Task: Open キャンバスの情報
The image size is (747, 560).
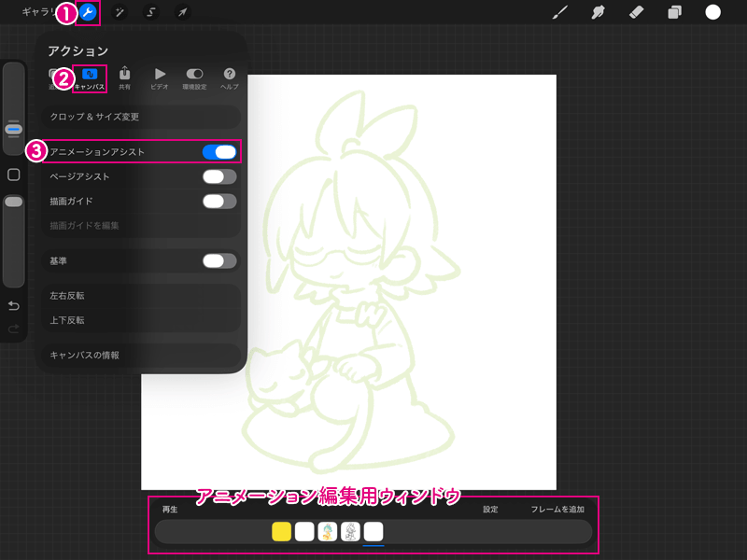Action: click(141, 356)
